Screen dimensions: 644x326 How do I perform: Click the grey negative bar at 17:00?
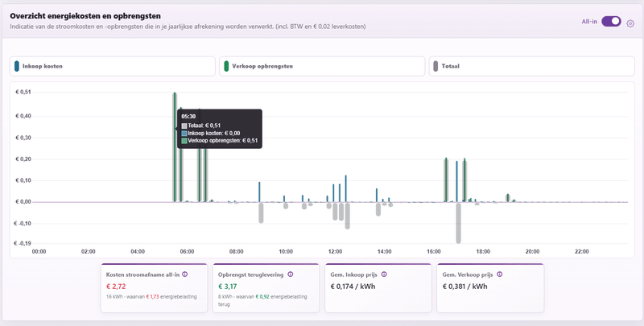458,222
